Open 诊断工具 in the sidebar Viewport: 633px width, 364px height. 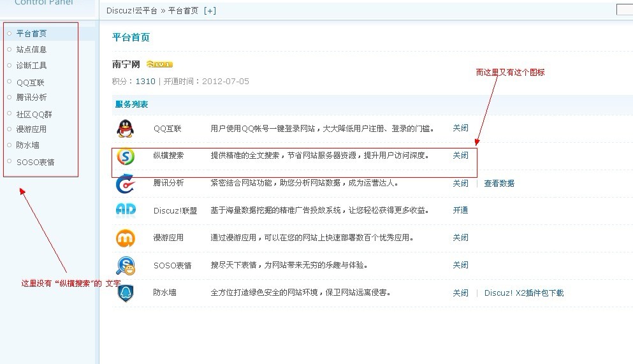click(31, 66)
